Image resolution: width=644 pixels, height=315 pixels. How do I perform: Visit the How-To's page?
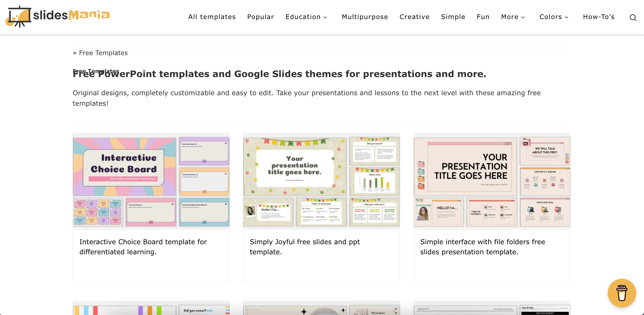599,17
